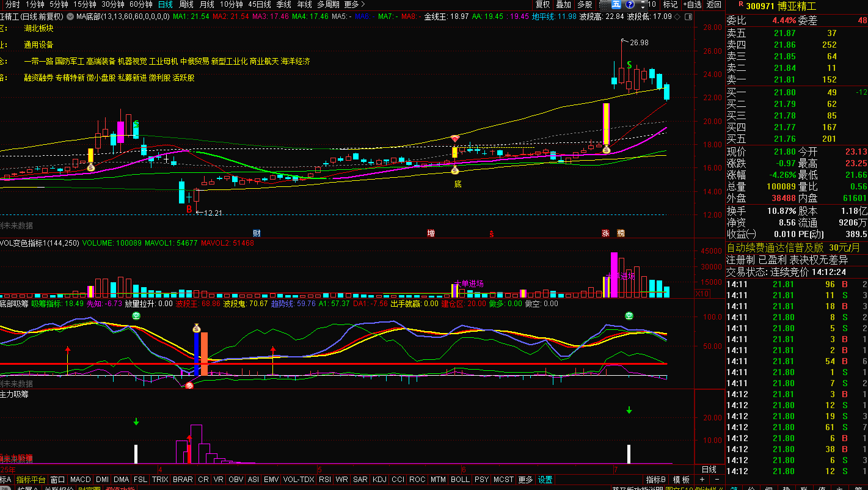Select the 60分钟 period tab

coord(141,4)
